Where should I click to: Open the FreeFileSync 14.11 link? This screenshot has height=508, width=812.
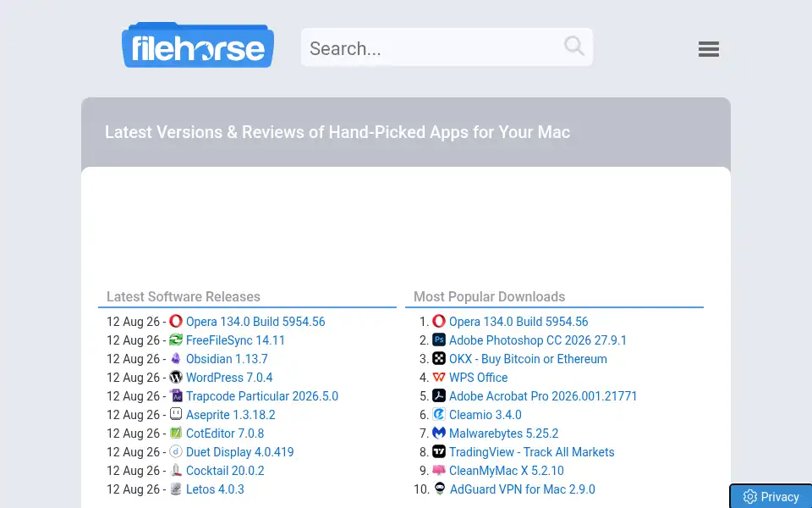[235, 340]
